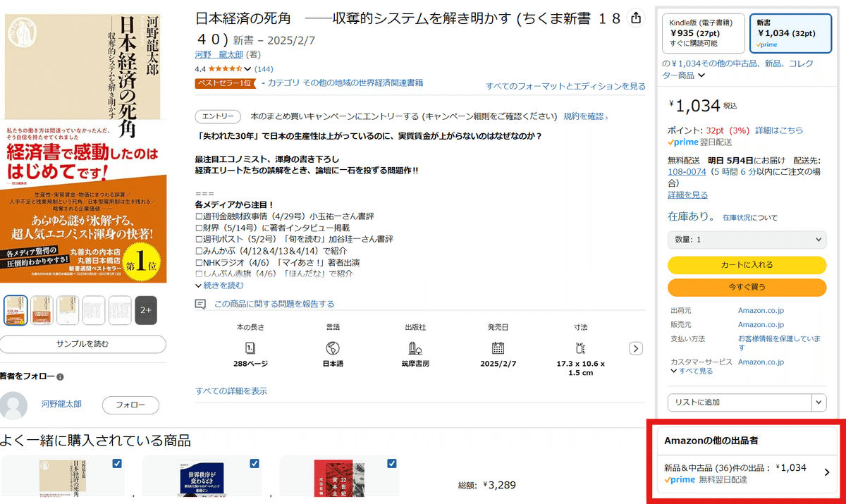Click すべての詳細を表示 link
Viewport: 846px width, 504px height.
click(231, 391)
